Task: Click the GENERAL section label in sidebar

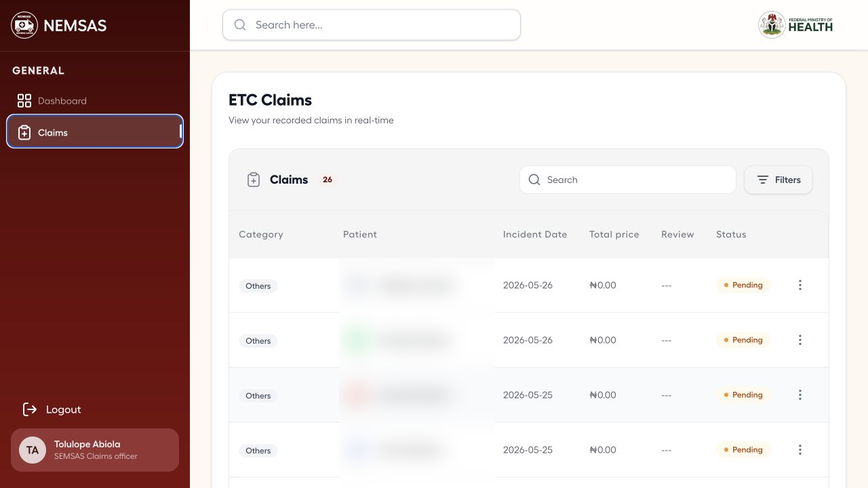Action: pos(39,70)
